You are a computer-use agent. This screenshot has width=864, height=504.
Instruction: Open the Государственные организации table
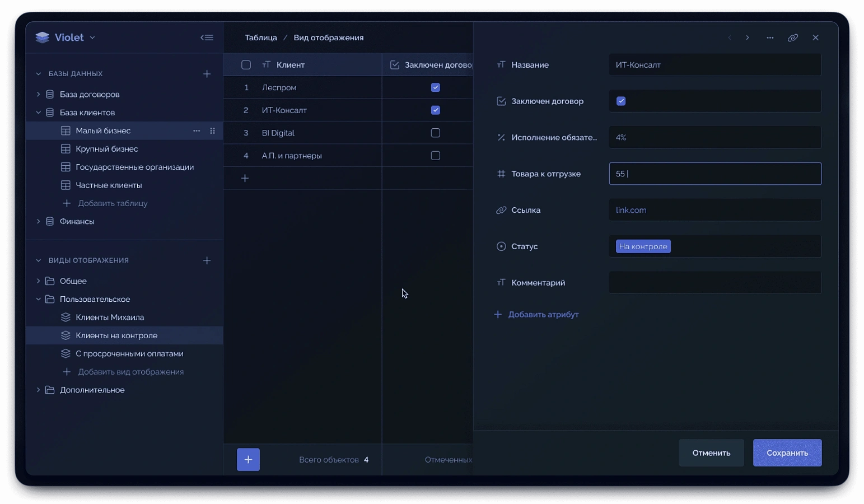click(x=124, y=167)
